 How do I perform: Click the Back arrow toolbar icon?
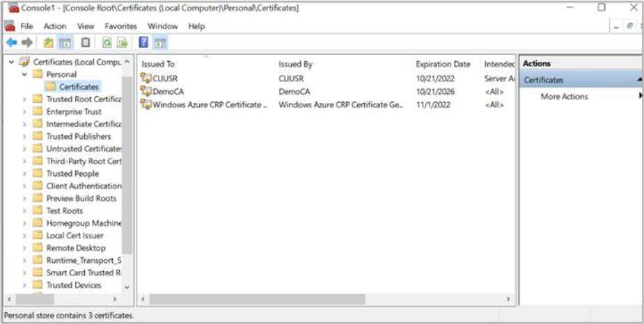click(11, 43)
